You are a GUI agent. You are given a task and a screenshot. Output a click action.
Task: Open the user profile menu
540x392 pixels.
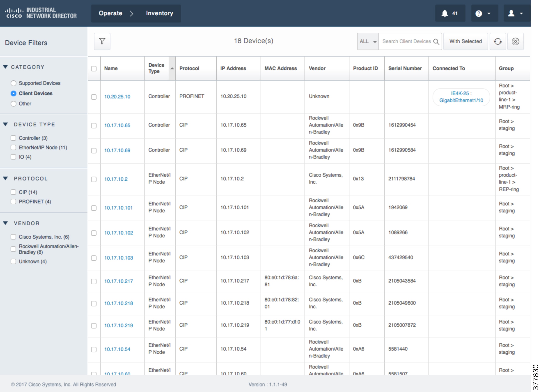click(x=517, y=13)
